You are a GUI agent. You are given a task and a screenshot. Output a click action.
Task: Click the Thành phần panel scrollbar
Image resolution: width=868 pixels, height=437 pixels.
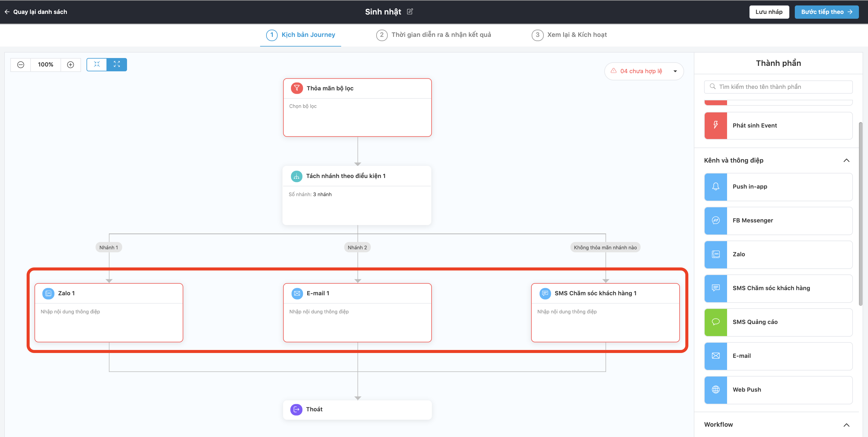(x=860, y=214)
